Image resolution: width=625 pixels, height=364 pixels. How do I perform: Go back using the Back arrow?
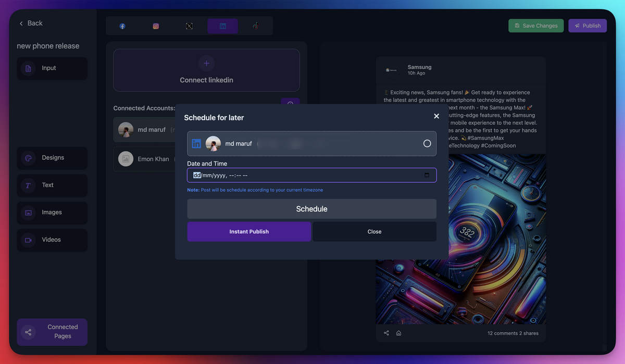coord(31,23)
